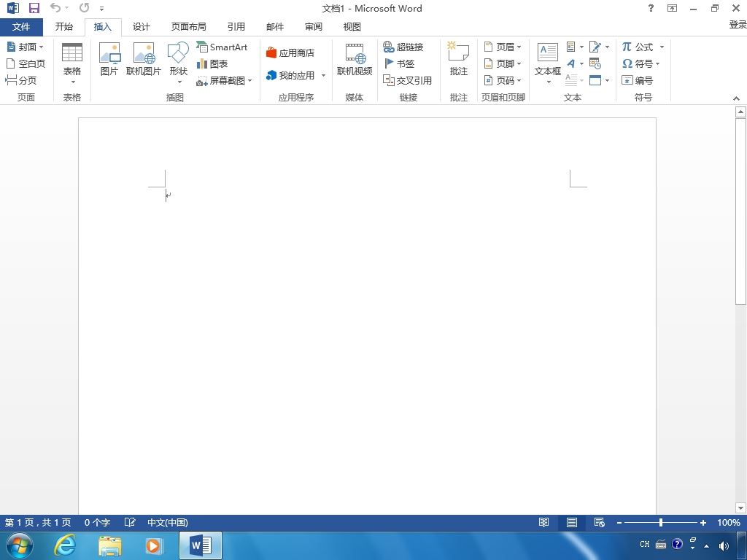
Task: Insert online pictures (联机图片)
Action: tap(144, 60)
